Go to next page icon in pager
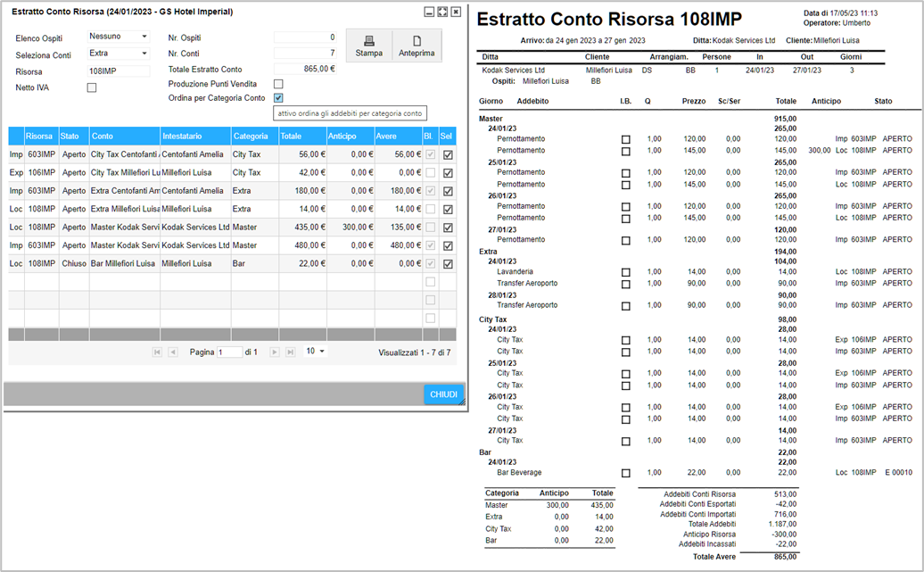Viewport: 924px width, 572px height. (274, 352)
